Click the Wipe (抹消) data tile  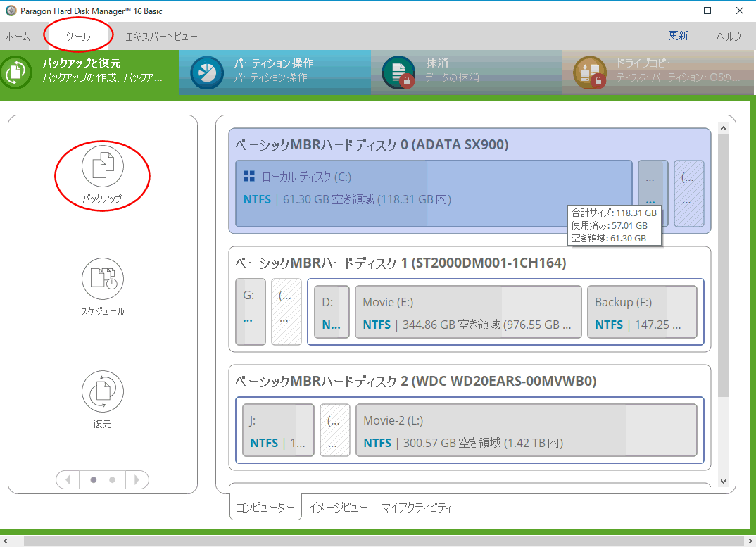point(466,70)
